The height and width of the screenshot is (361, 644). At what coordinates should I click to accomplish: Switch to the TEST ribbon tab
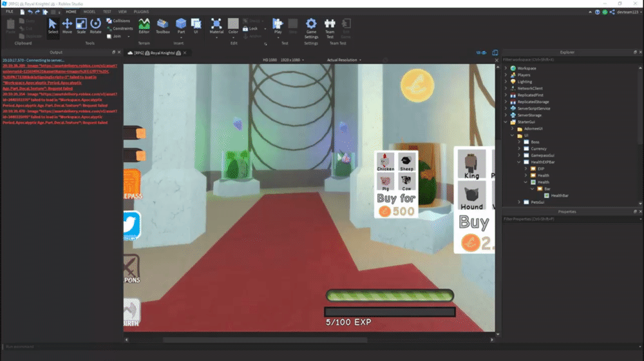point(107,12)
